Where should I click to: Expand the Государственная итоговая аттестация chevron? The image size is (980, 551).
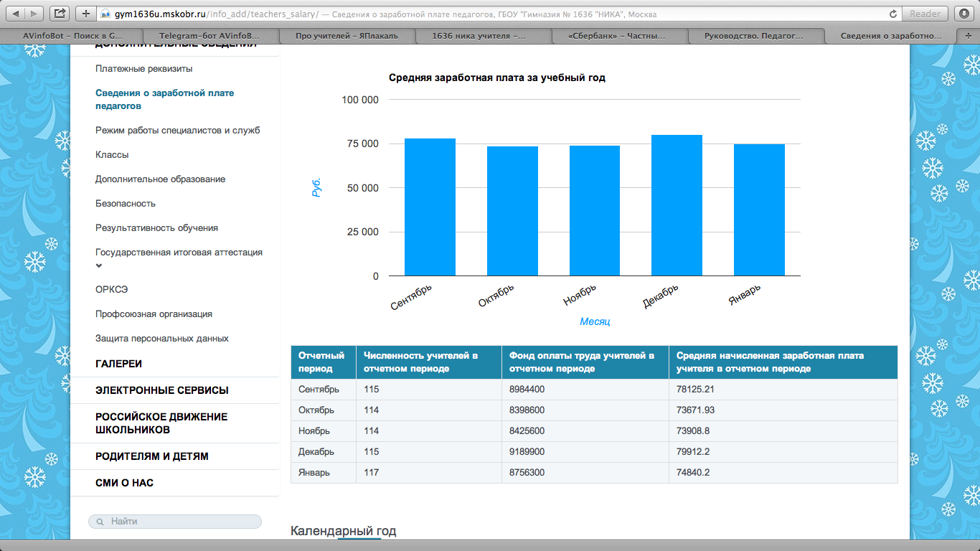click(x=99, y=266)
